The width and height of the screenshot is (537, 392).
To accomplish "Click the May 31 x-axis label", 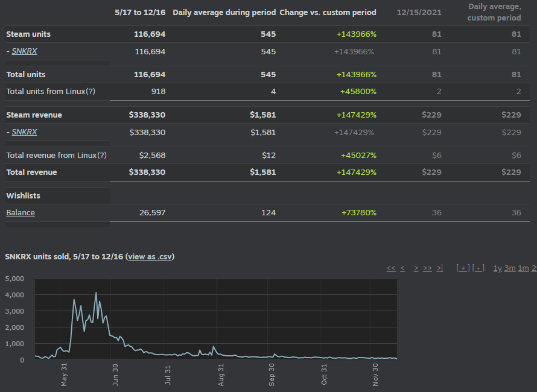I will [64, 375].
